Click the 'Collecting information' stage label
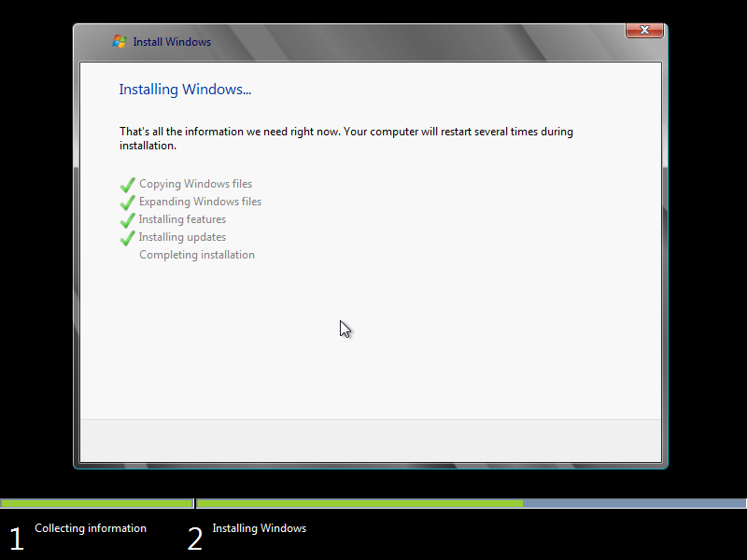 pyautogui.click(x=91, y=528)
